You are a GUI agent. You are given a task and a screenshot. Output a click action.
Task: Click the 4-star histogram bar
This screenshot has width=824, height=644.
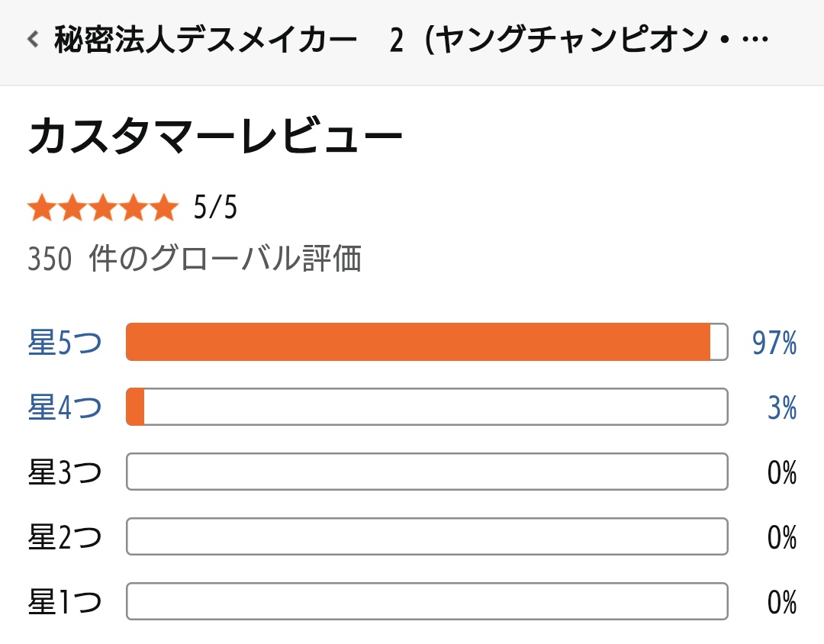click(426, 407)
